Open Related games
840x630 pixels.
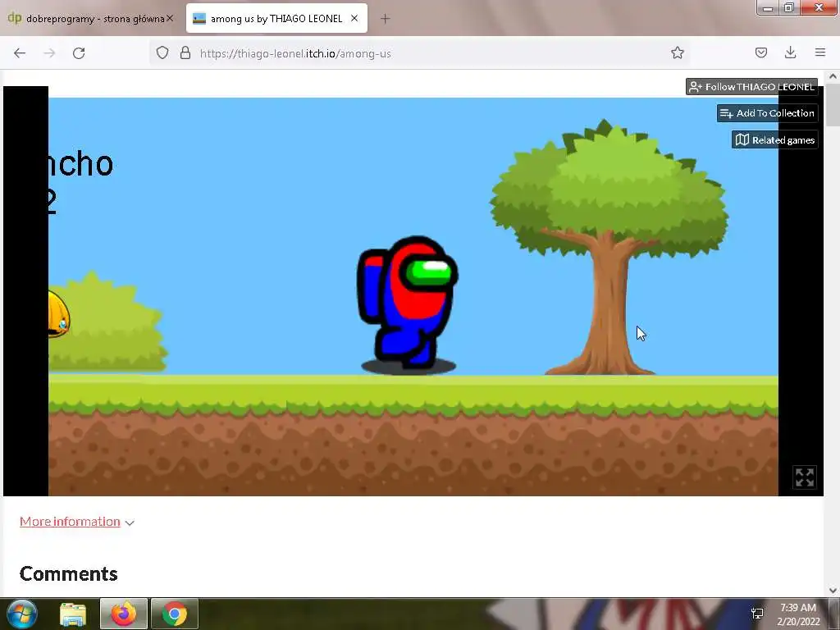(774, 139)
